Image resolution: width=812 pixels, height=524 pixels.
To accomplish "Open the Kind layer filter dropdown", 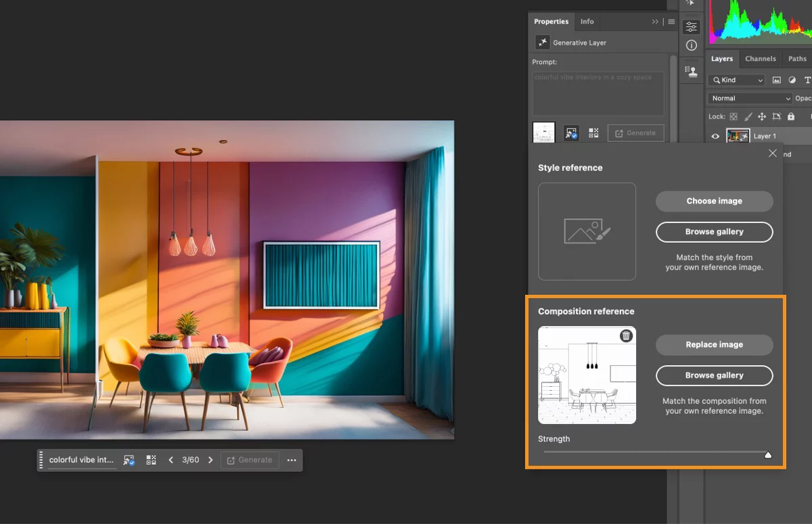I will click(x=737, y=80).
